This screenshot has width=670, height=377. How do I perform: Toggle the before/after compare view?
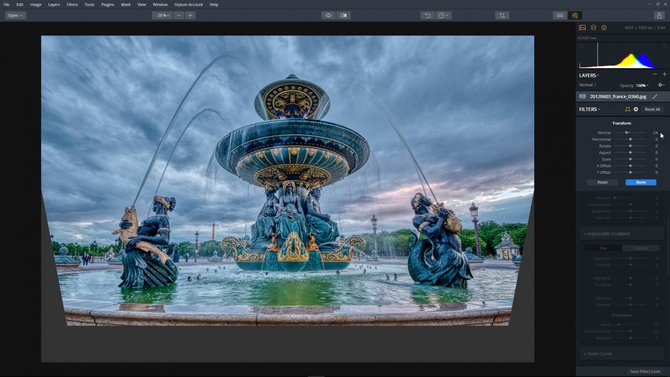pos(344,15)
